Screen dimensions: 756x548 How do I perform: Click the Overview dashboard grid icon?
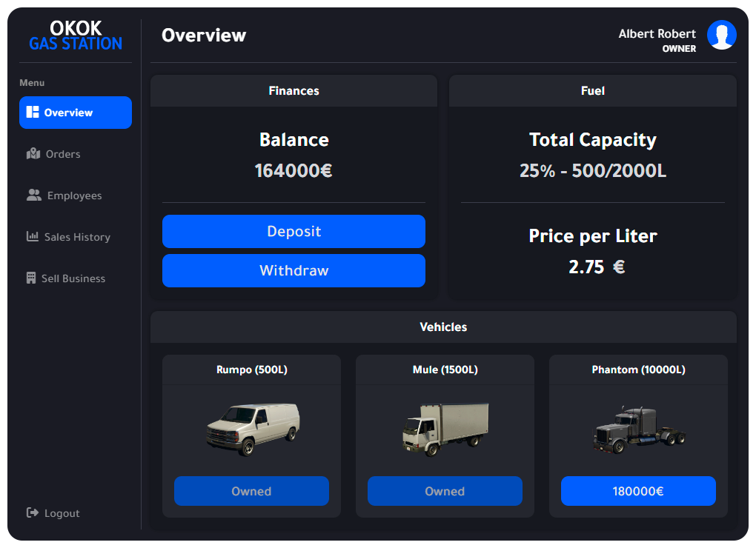click(x=32, y=113)
